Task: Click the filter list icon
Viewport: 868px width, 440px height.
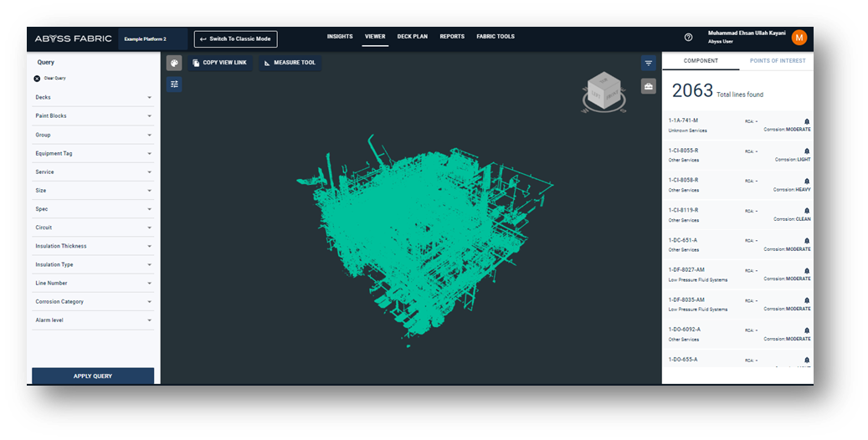Action: [x=649, y=63]
